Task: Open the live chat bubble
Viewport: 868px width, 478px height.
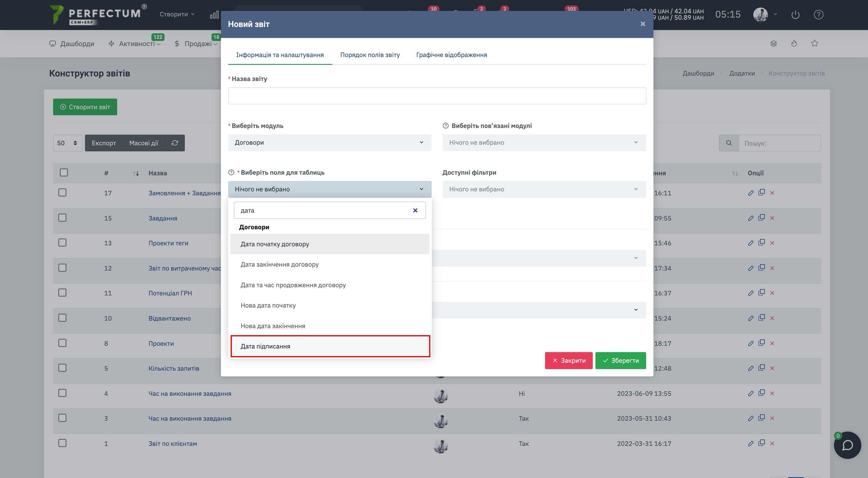Action: pos(847,445)
